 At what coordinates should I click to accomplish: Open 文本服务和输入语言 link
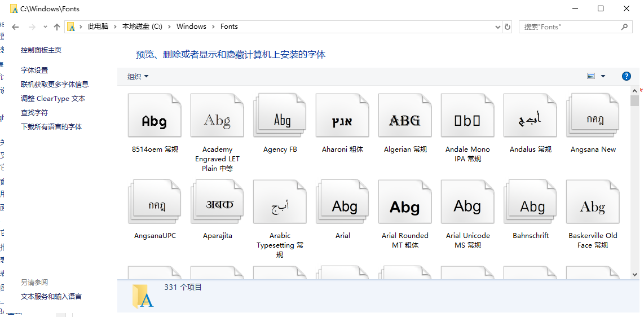(x=51, y=297)
